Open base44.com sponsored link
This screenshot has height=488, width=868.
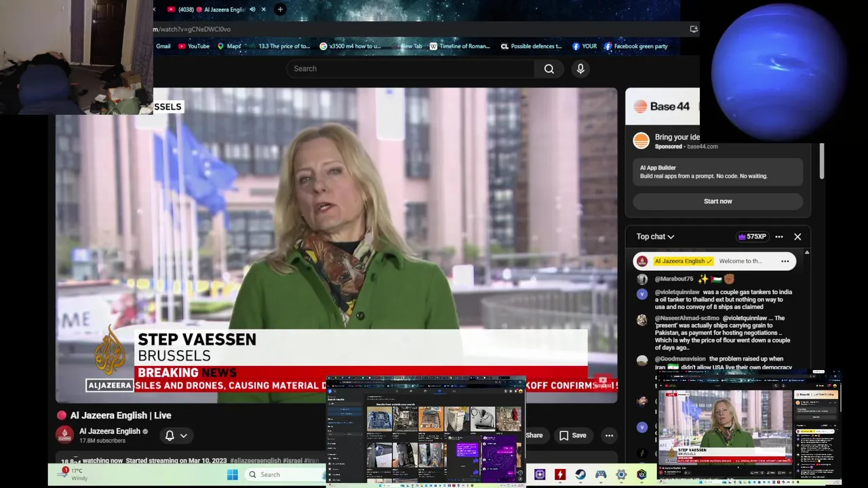701,146
